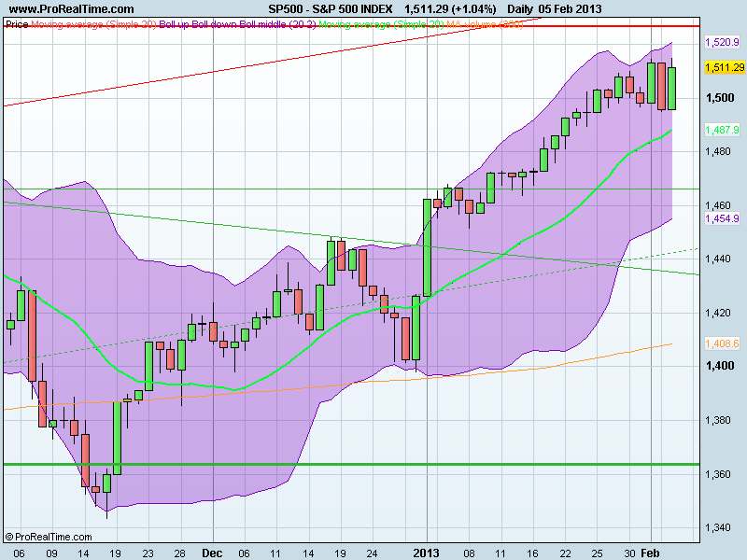Click the orange 1,408.6 value tag
The width and height of the screenshot is (747, 560).
coord(722,343)
